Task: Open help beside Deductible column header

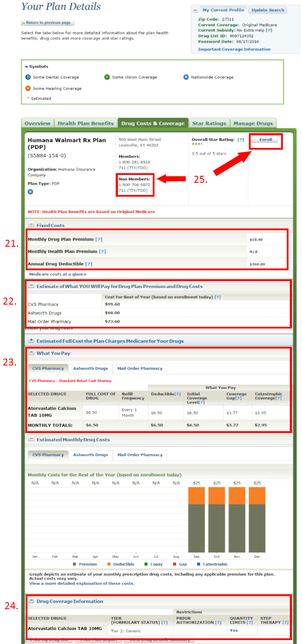Action: coord(178,394)
